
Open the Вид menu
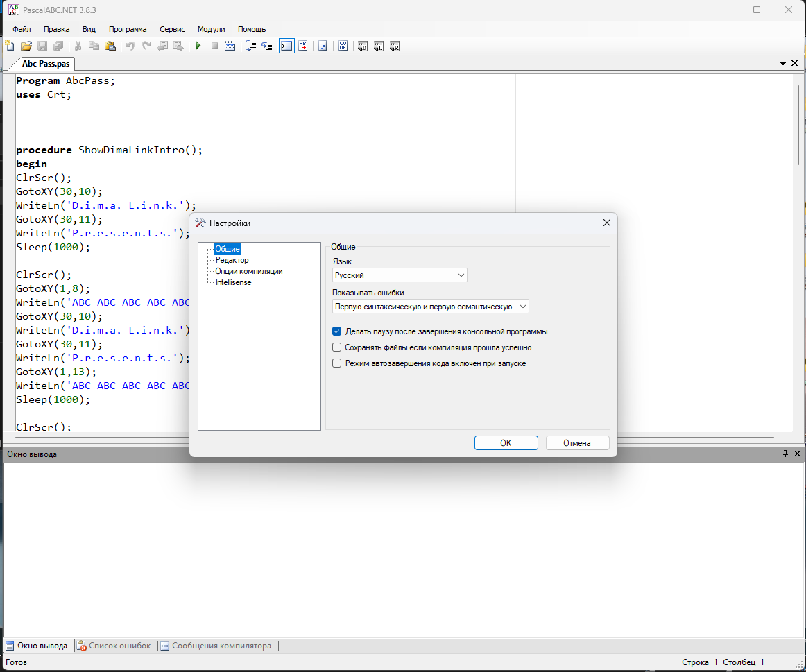pyautogui.click(x=89, y=29)
